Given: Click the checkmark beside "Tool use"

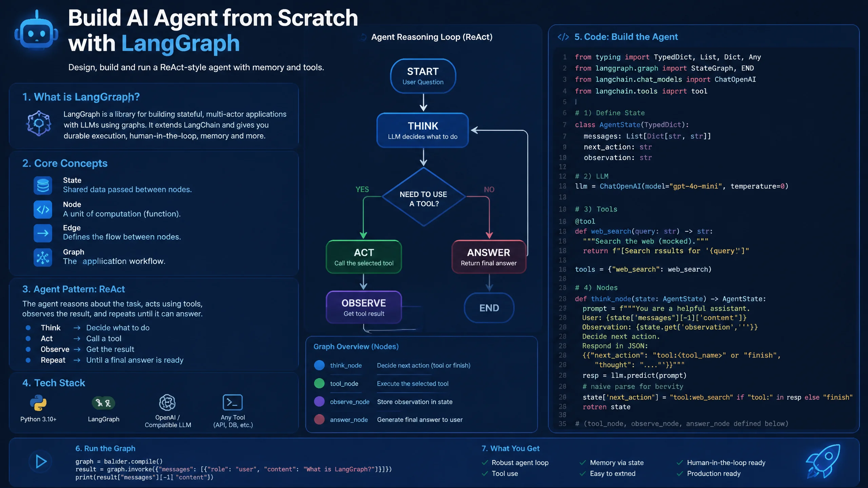Looking at the screenshot, I should click(485, 474).
